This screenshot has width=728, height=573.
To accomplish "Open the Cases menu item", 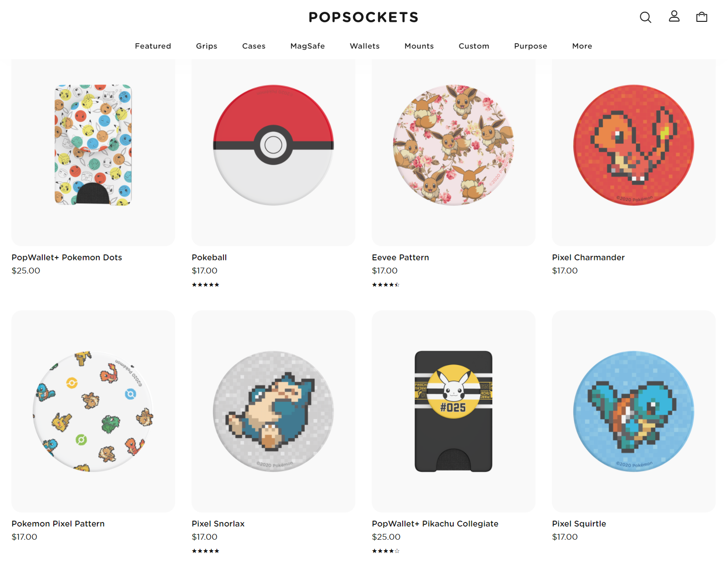I will pos(254,46).
